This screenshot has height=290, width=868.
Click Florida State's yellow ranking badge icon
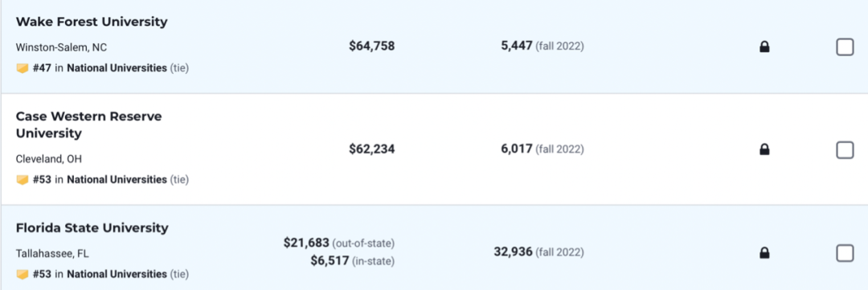(x=23, y=275)
